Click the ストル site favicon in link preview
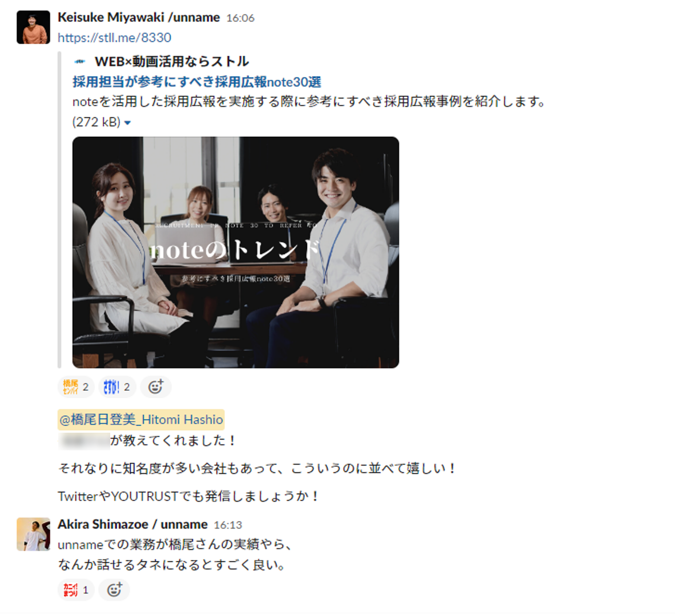The width and height of the screenshot is (675, 616). click(80, 61)
